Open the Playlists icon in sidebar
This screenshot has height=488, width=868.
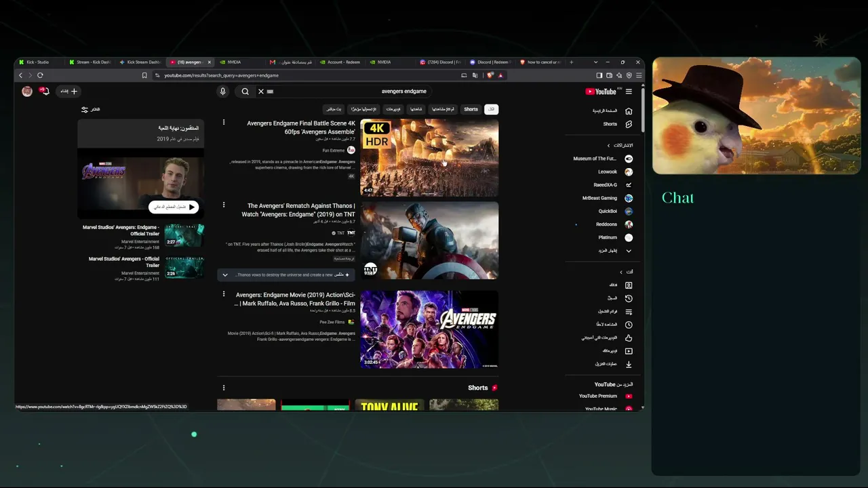tap(629, 312)
